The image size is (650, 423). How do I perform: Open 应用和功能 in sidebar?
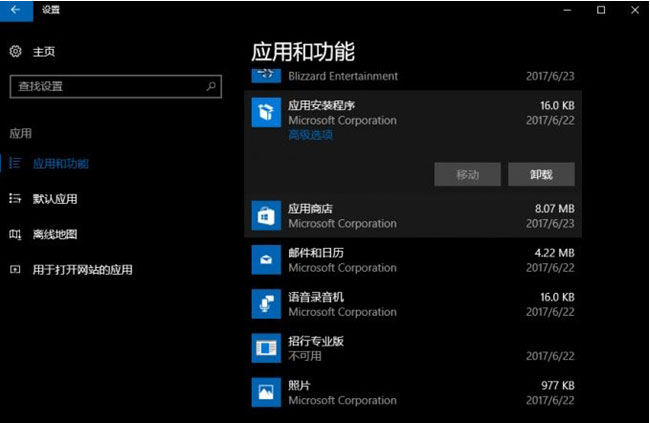pos(61,163)
